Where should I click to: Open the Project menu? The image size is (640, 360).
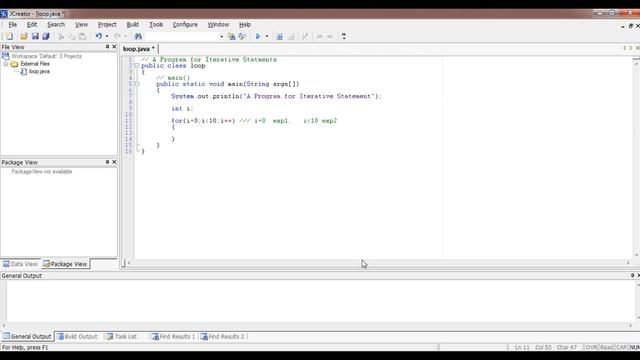[107, 25]
